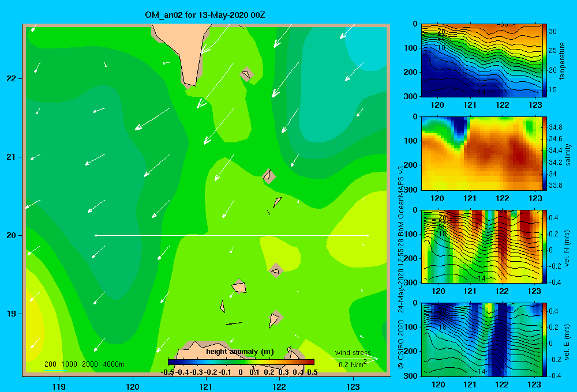
Task: Open the salinity depth section panel
Action: [482, 154]
